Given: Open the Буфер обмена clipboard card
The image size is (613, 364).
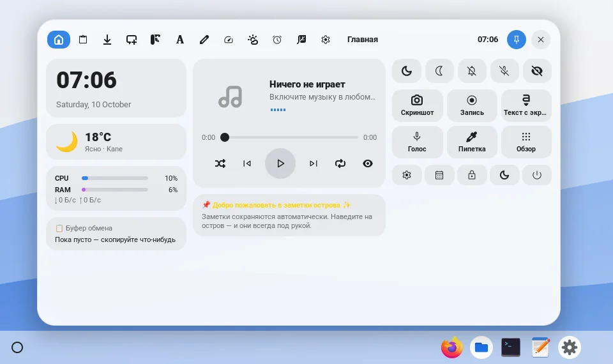Looking at the screenshot, I should tap(116, 234).
